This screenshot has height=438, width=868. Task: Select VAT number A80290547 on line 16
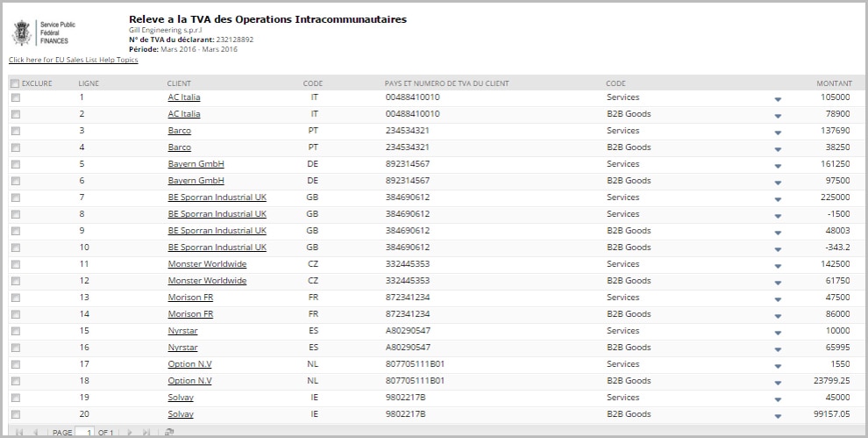[x=408, y=348]
